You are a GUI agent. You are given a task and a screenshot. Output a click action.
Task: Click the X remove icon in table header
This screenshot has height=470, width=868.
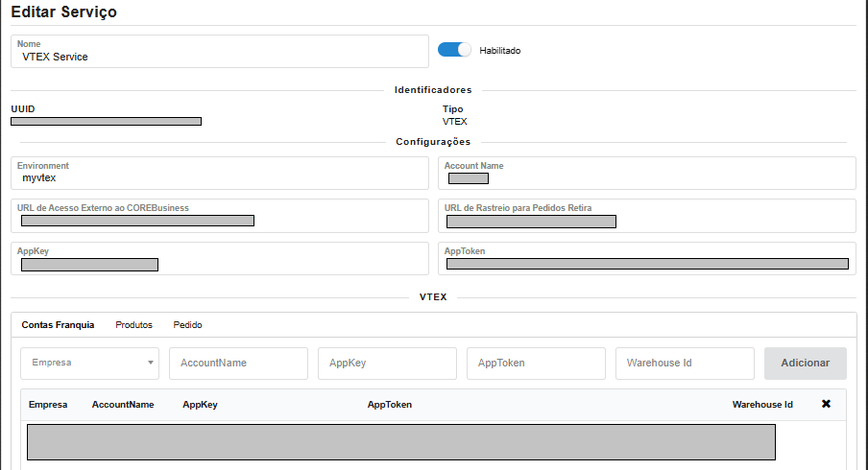coord(826,404)
